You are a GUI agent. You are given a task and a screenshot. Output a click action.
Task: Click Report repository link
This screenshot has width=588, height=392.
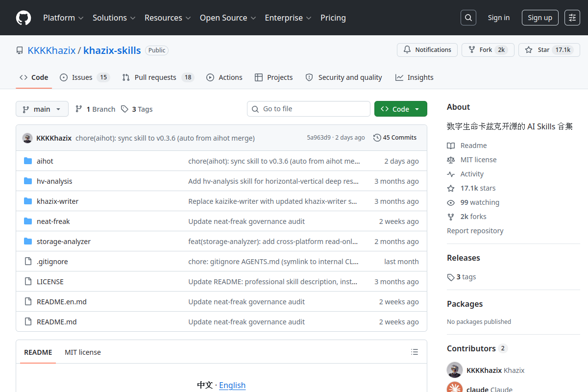475,231
